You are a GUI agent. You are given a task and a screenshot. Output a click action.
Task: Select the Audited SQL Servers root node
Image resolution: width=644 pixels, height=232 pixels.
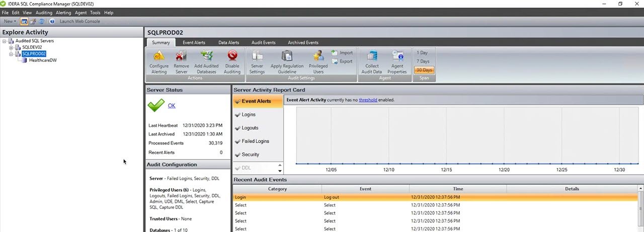34,41
